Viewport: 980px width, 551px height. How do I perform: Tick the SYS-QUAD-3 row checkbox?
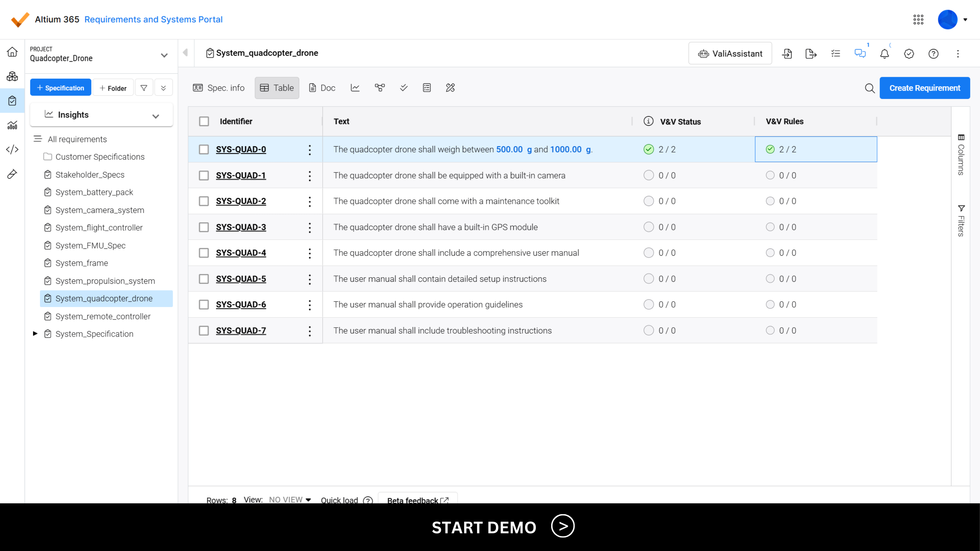[204, 227]
